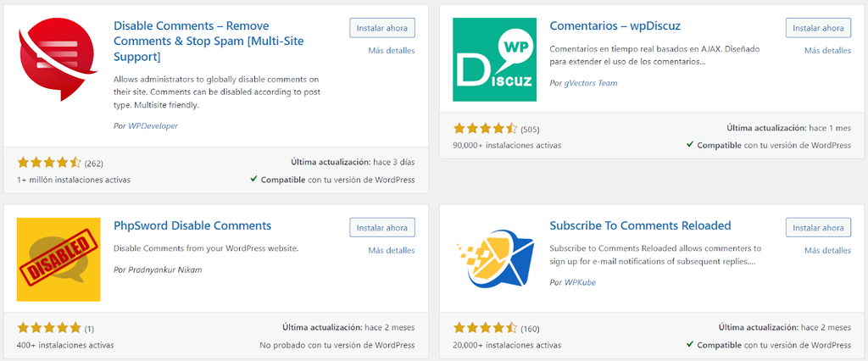Click the wpDiscuz green plugin icon
The width and height of the screenshot is (868, 361).
pyautogui.click(x=494, y=59)
